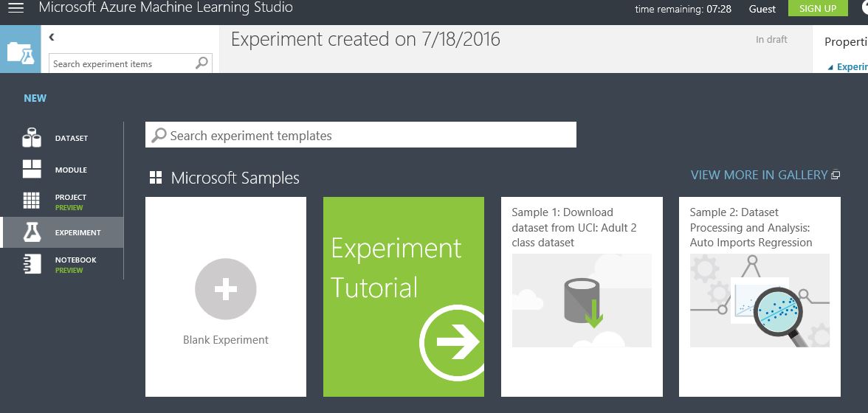Image resolution: width=868 pixels, height=413 pixels.
Task: Select the Experiment flask icon
Action: tap(32, 232)
